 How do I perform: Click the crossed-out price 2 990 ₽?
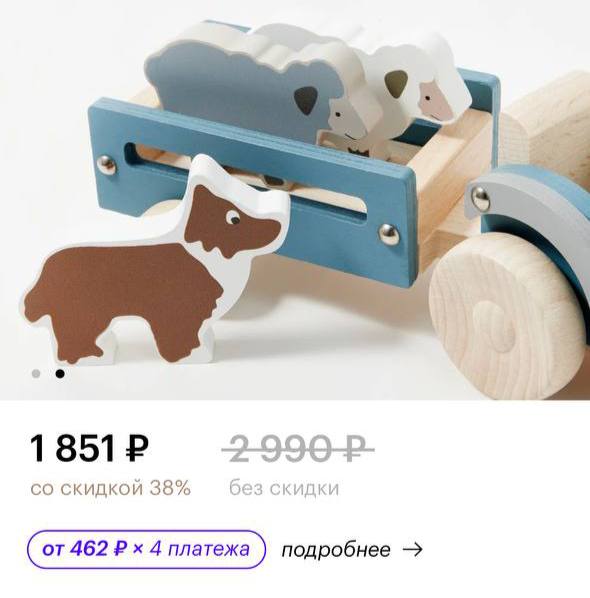(297, 448)
